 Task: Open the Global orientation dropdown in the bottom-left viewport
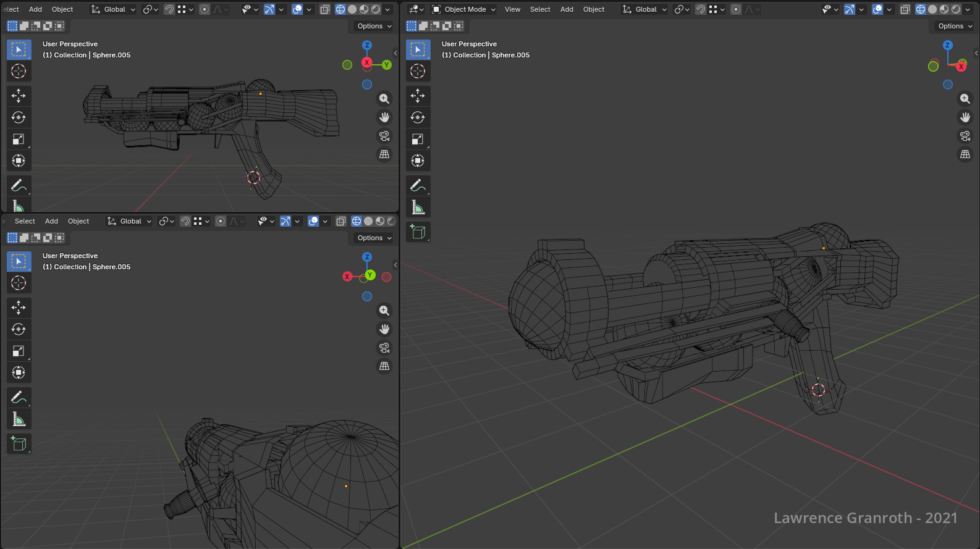(x=130, y=221)
